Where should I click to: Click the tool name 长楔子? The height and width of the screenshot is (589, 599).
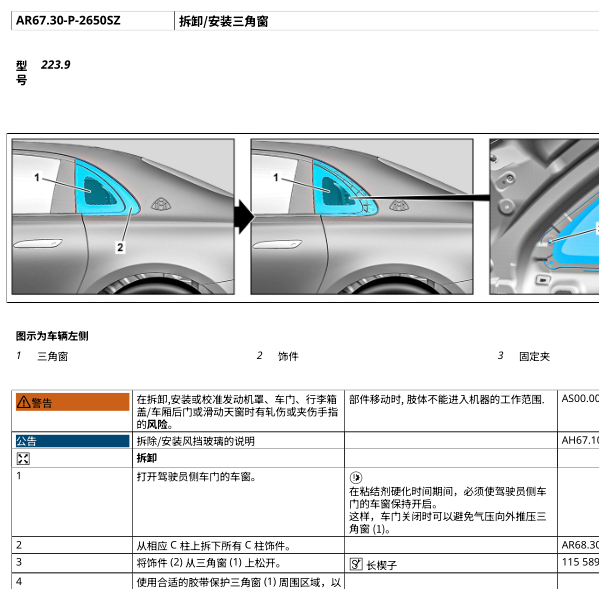(x=382, y=565)
